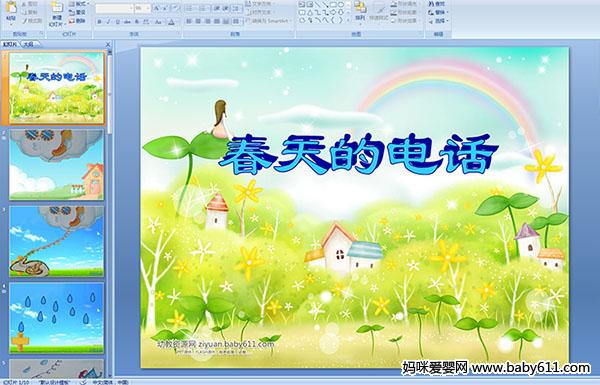This screenshot has height=385, width=600.
Task: Toggle Italic formatting
Action: [108, 22]
